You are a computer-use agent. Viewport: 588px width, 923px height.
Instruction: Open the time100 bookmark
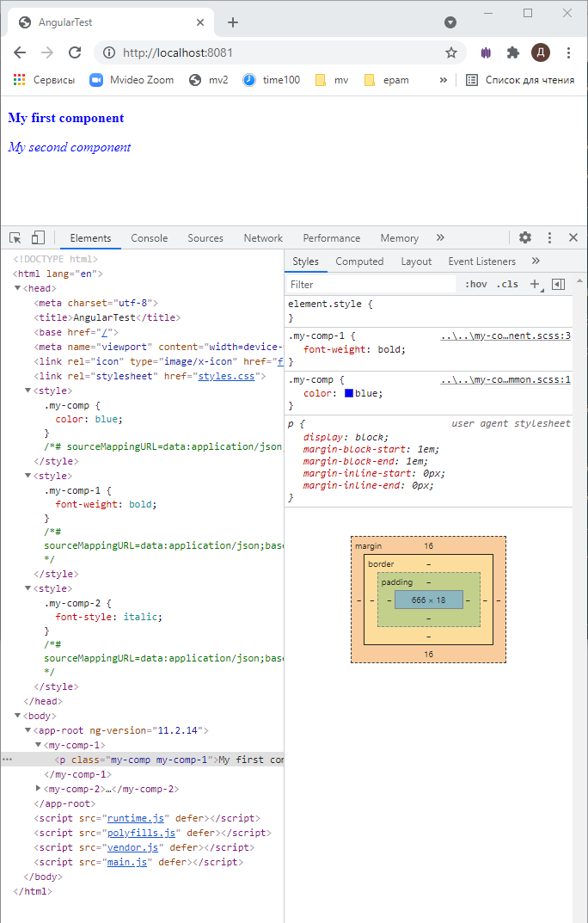272,80
